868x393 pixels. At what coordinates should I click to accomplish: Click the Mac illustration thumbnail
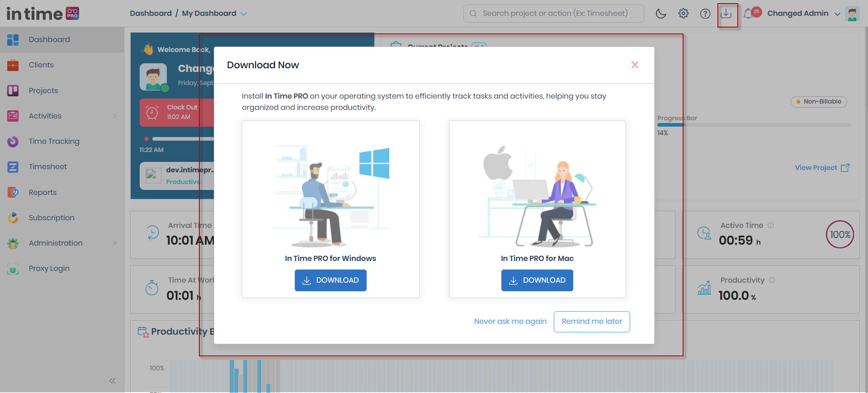click(538, 196)
